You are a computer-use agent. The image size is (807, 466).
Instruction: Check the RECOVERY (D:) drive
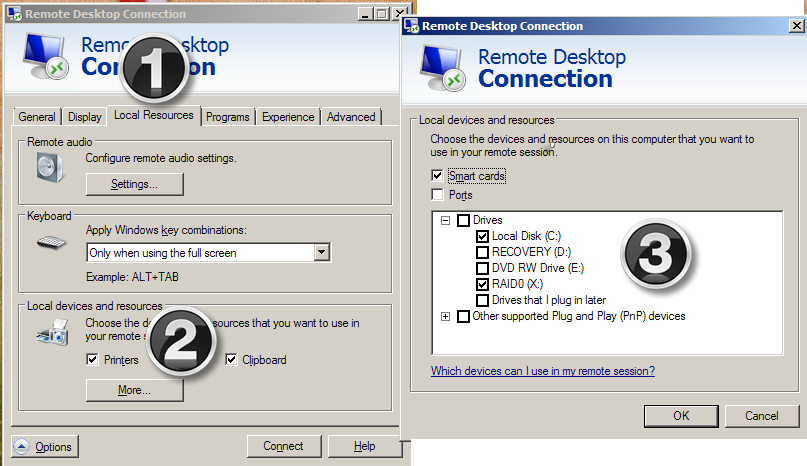point(482,252)
